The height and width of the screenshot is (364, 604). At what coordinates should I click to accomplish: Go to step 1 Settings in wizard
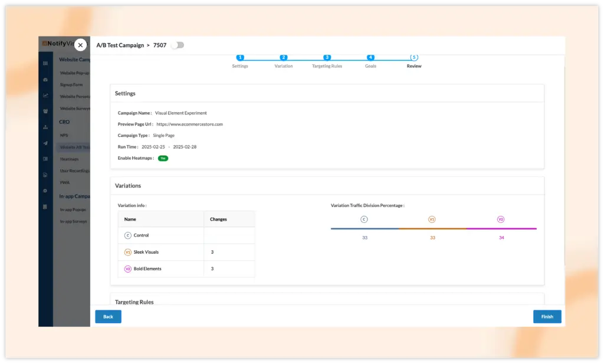[x=240, y=58]
